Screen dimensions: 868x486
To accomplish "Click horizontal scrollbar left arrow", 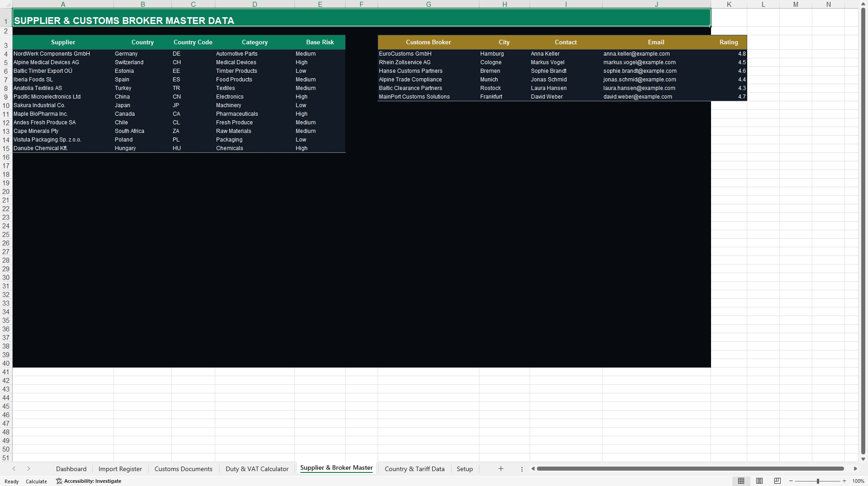I will tap(533, 469).
